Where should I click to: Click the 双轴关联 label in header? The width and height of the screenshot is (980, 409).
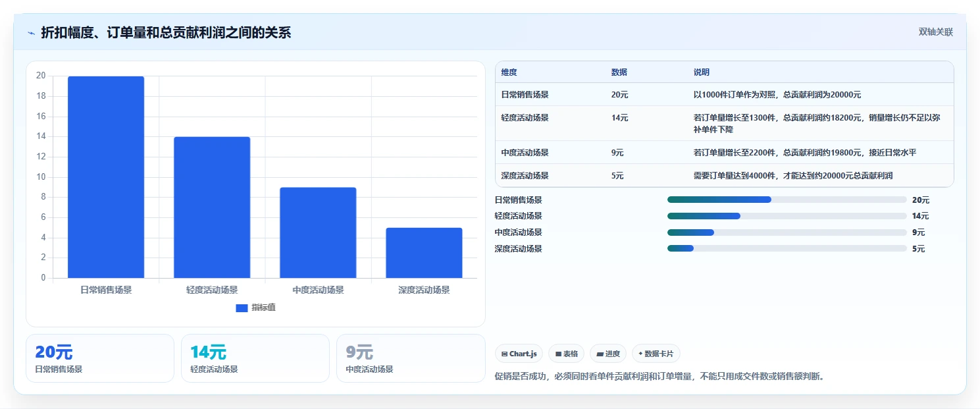(936, 32)
